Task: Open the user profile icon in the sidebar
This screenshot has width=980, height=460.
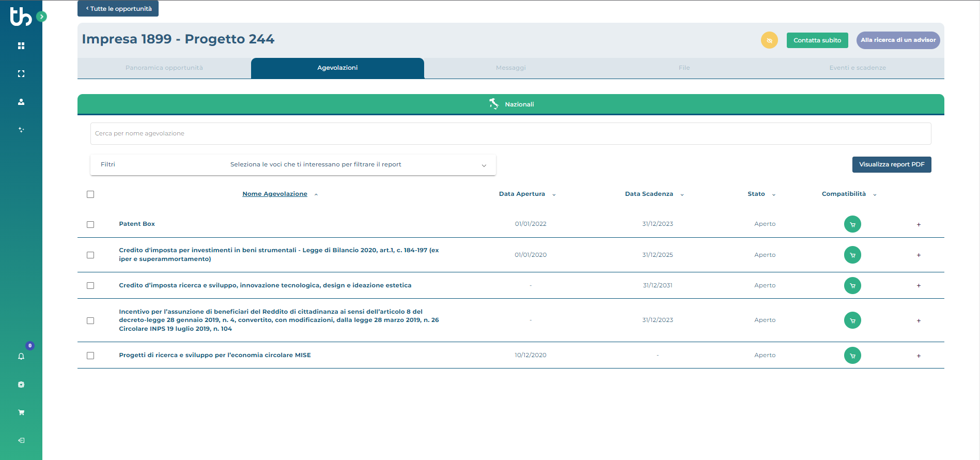Action: click(21, 102)
